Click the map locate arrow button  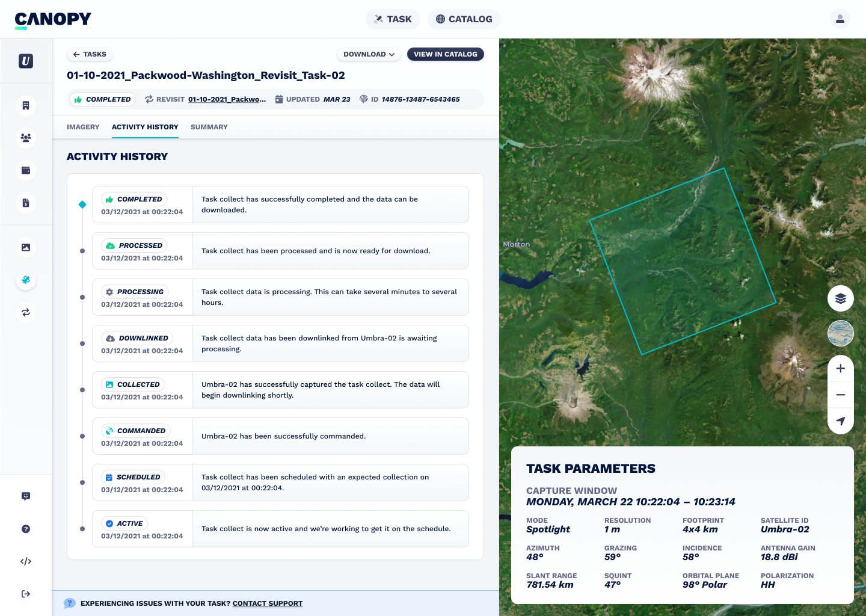[x=841, y=421]
